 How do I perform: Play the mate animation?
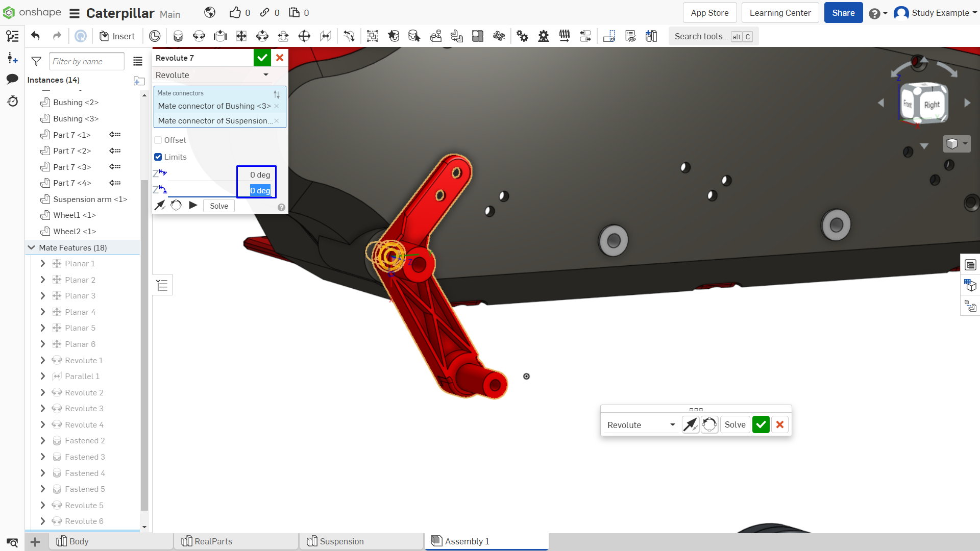(x=193, y=206)
